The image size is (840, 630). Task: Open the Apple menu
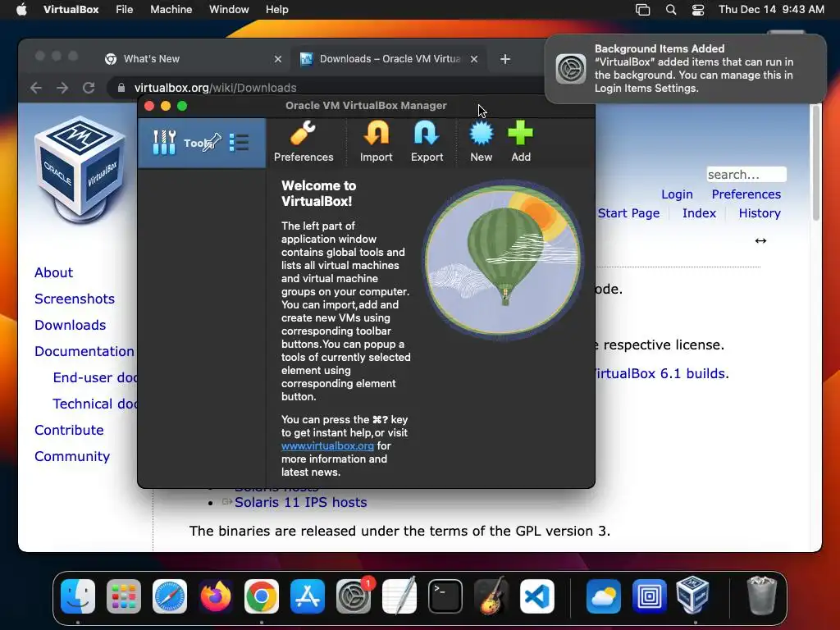(21, 10)
